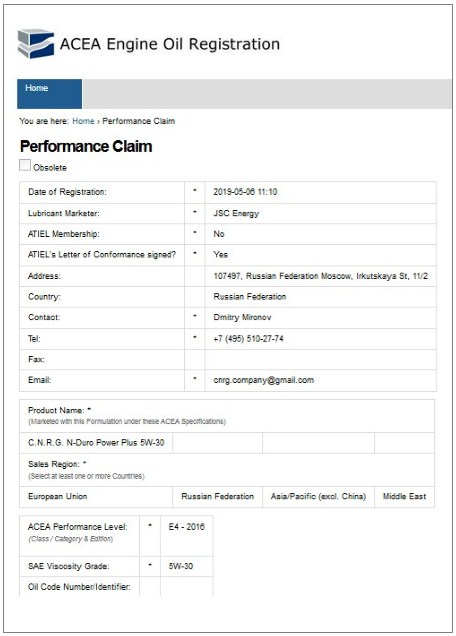Select the ATIEL Membership No value

[320, 234]
